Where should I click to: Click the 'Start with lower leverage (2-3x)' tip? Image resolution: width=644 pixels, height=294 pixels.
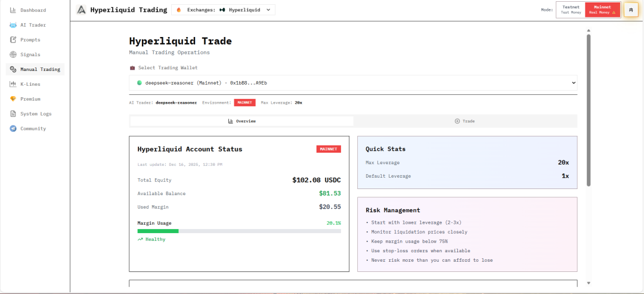[x=417, y=222]
